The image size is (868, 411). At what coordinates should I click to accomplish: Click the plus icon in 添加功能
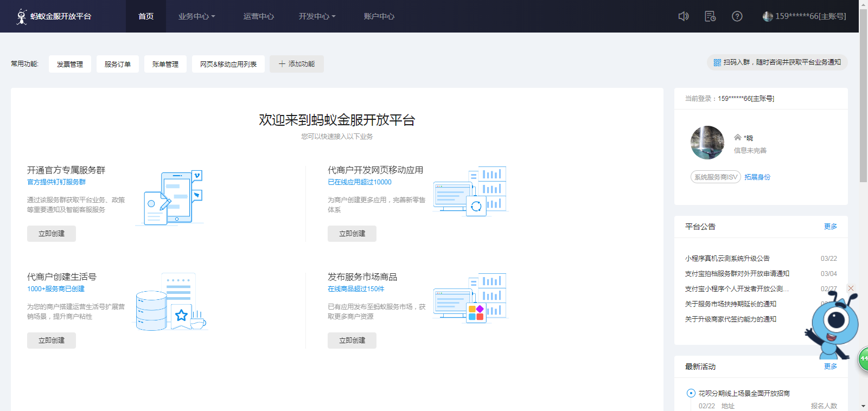[x=282, y=64]
